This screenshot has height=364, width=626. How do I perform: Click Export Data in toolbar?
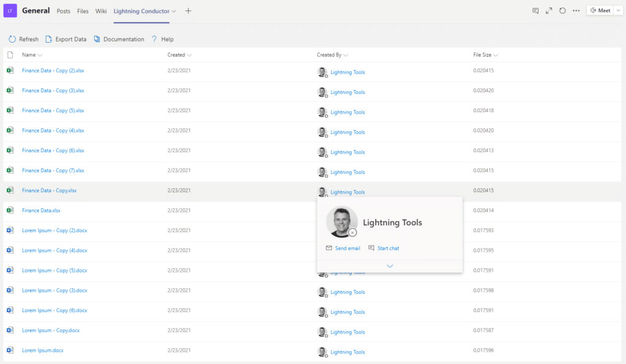pos(66,39)
